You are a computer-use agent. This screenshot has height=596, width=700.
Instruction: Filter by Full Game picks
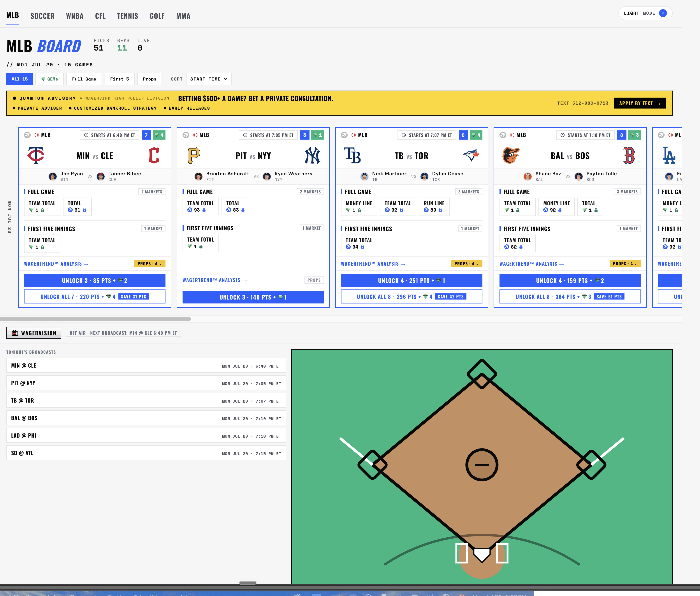pyautogui.click(x=84, y=79)
